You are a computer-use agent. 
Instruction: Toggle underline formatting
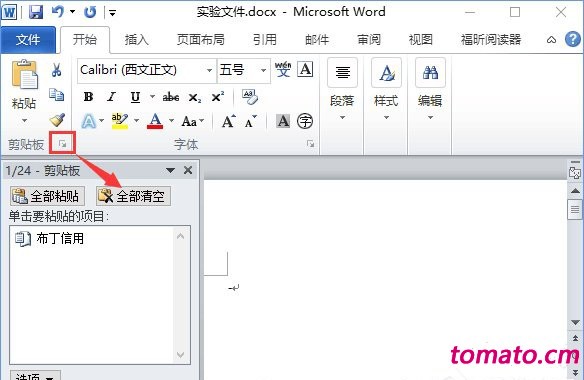pos(135,97)
